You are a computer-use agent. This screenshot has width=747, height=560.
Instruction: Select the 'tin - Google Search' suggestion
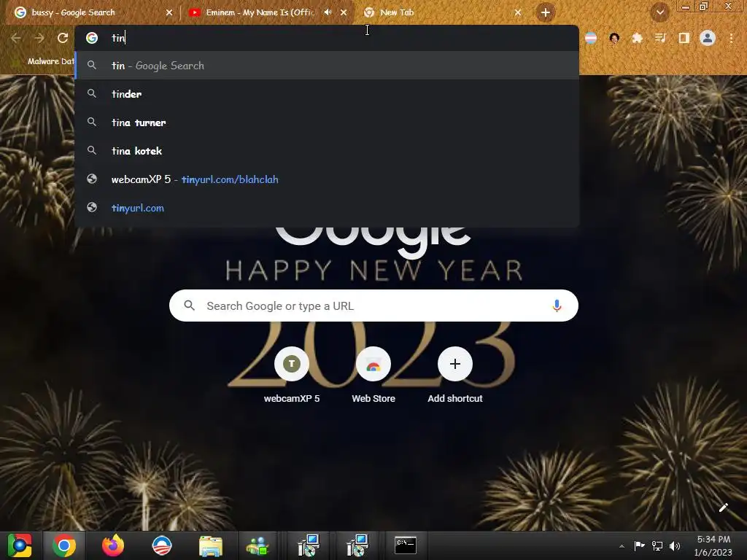tap(327, 66)
